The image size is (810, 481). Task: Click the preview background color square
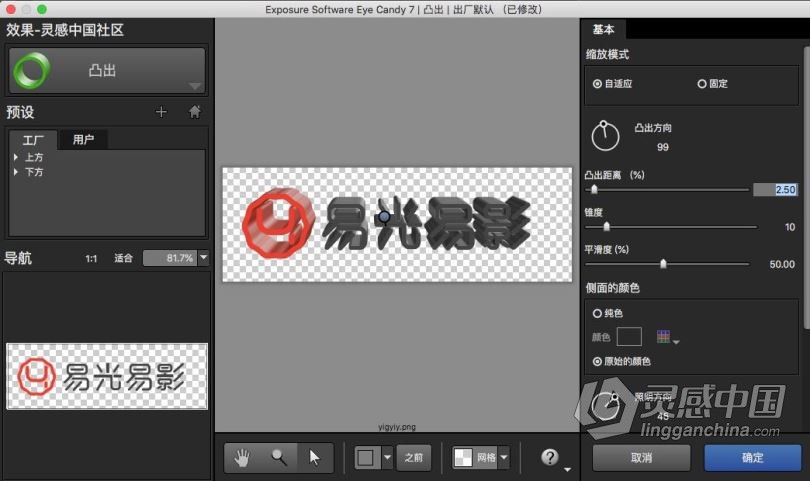tap(366, 457)
